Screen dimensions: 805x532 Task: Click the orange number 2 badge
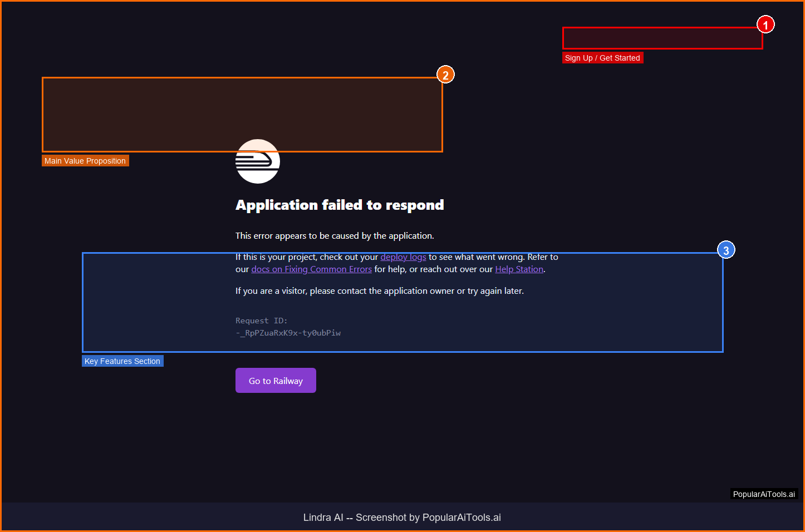445,75
